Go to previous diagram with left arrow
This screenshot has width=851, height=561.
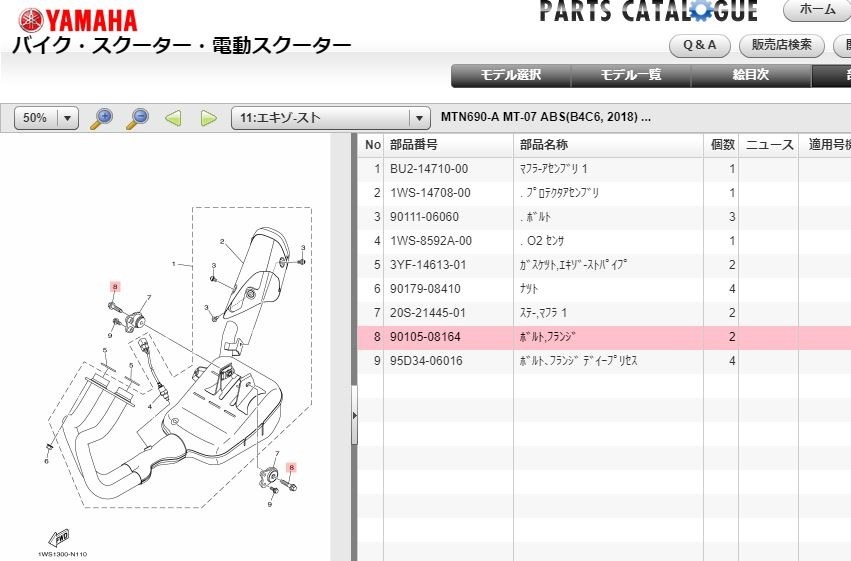click(x=173, y=118)
